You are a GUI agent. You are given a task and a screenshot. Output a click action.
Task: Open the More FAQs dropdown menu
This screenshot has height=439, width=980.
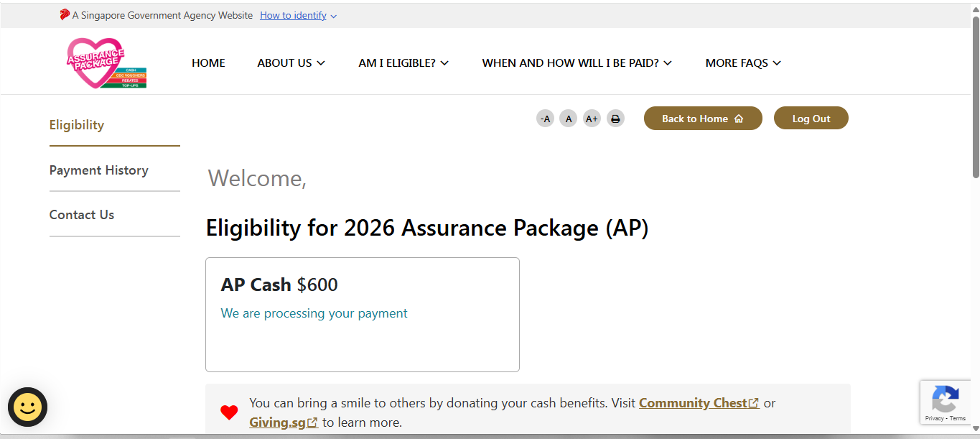click(x=743, y=63)
